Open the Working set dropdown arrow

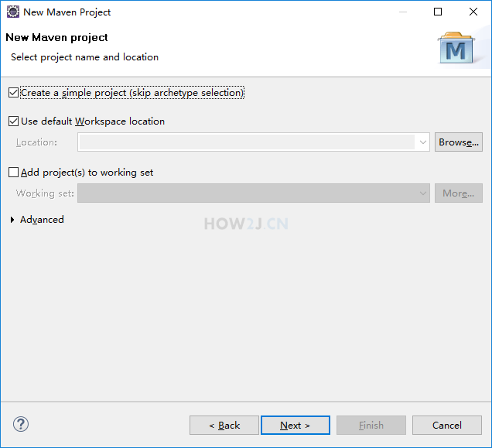tap(422, 193)
